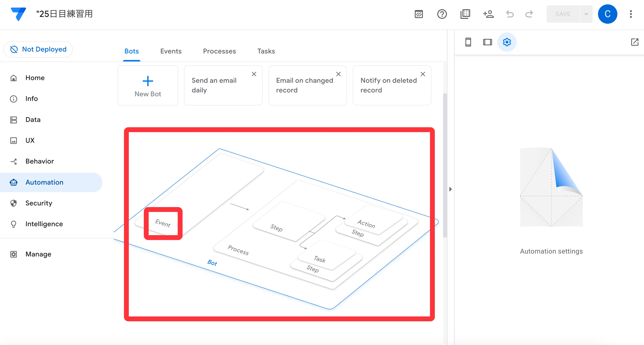644x345 pixels.
Task: Click the add user share icon
Action: (488, 14)
